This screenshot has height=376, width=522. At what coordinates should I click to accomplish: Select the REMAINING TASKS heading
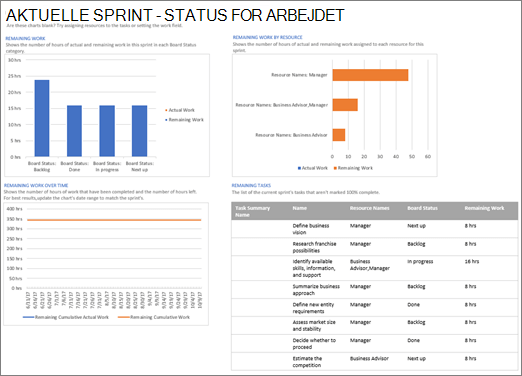pos(251,185)
